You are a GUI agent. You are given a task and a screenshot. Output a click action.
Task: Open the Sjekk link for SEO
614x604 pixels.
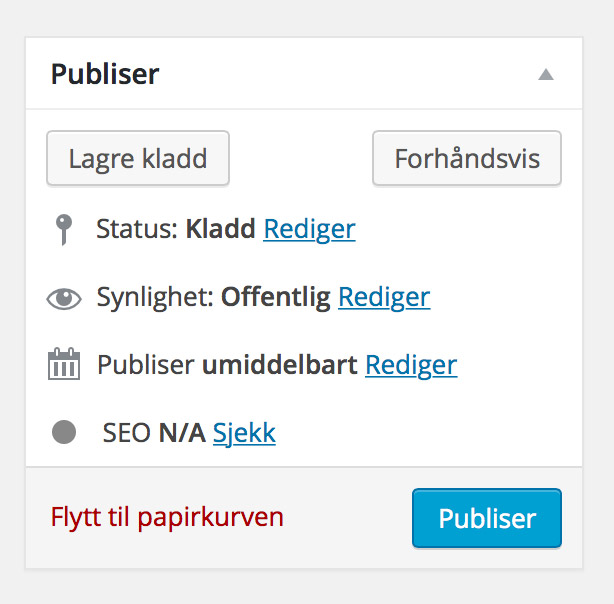(244, 433)
